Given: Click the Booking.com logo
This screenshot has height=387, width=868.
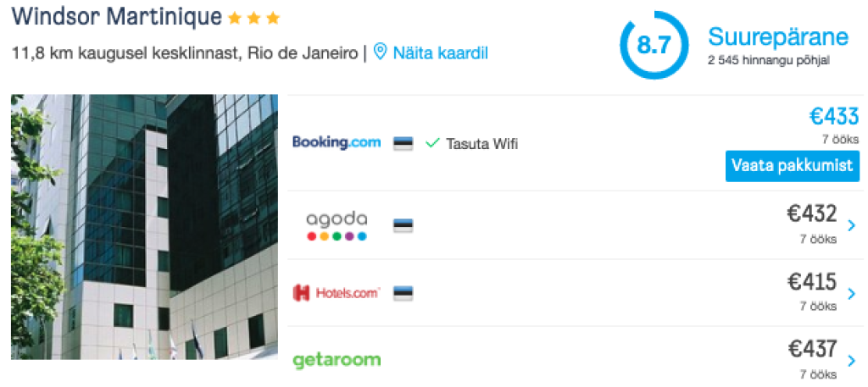Looking at the screenshot, I should (337, 142).
